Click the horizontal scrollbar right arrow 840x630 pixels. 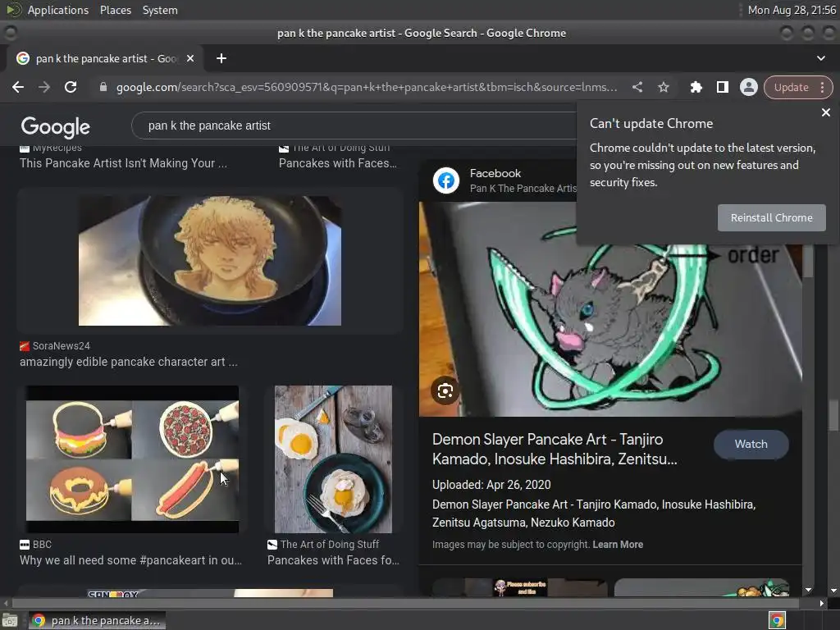[822, 603]
